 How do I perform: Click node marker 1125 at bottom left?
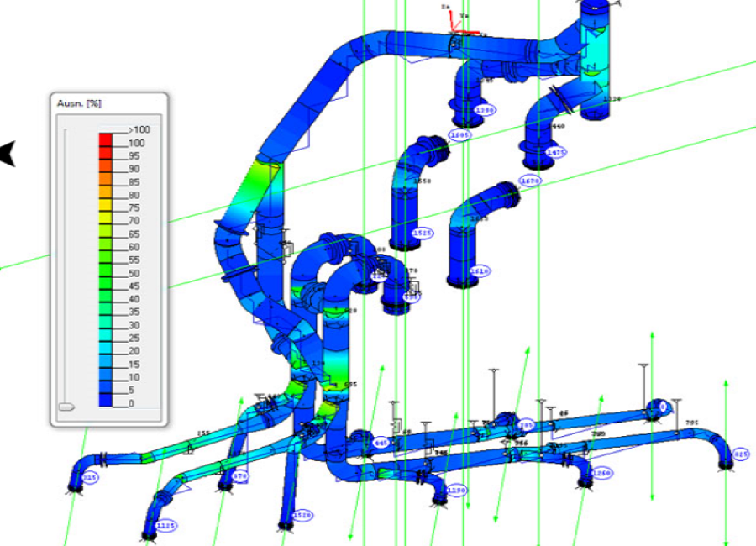(165, 526)
